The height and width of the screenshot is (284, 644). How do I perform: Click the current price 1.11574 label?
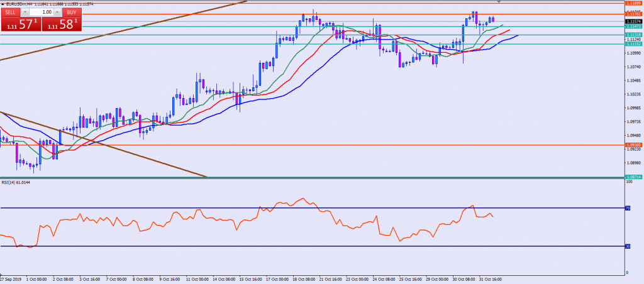click(633, 21)
